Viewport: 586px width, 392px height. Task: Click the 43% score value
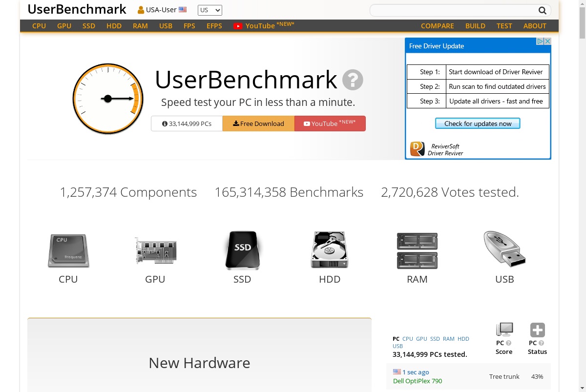537,376
